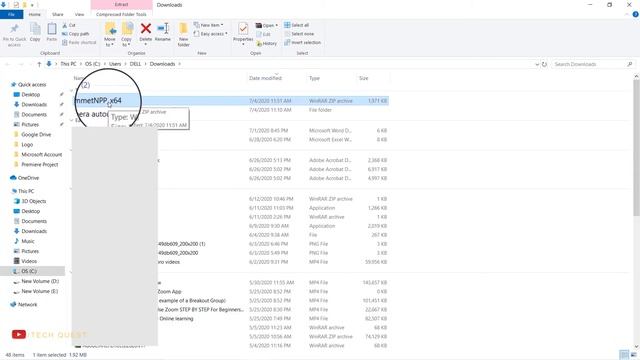Open 3D Objects under This PC
This screenshot has width=640, height=360.
[33, 201]
